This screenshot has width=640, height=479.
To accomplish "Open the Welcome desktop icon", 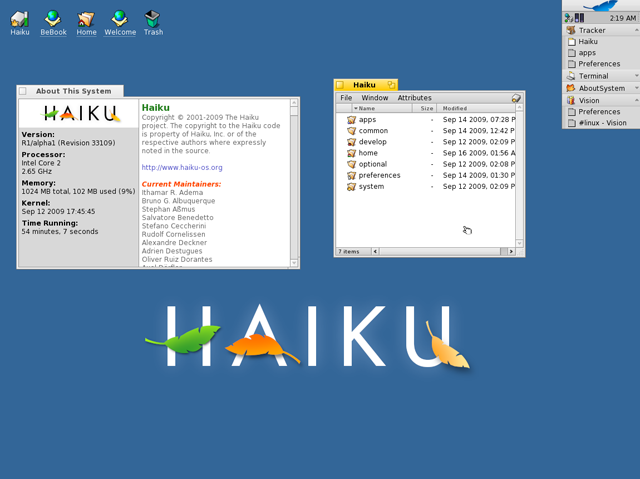I will pos(120,19).
